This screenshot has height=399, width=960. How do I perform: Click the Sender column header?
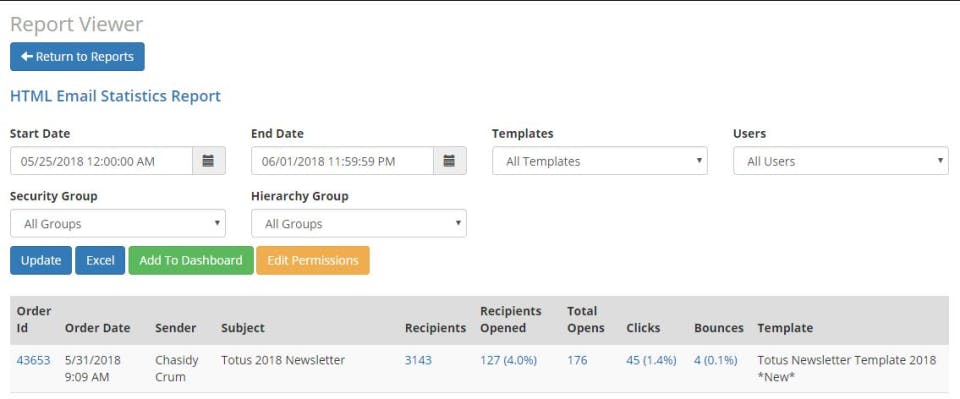point(176,328)
